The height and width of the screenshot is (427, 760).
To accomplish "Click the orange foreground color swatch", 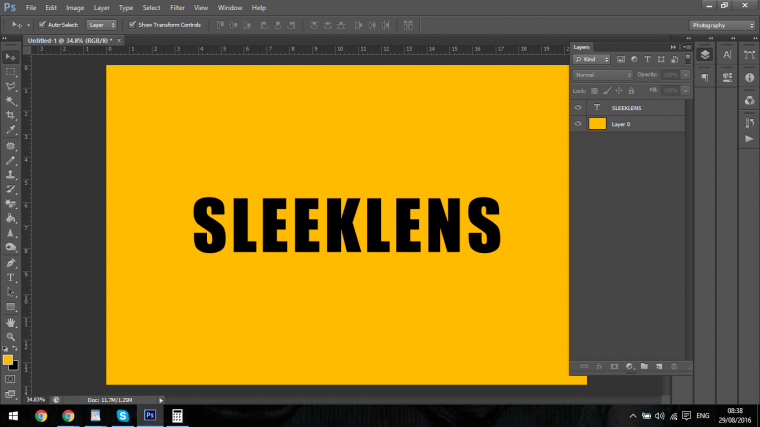I will (8, 360).
